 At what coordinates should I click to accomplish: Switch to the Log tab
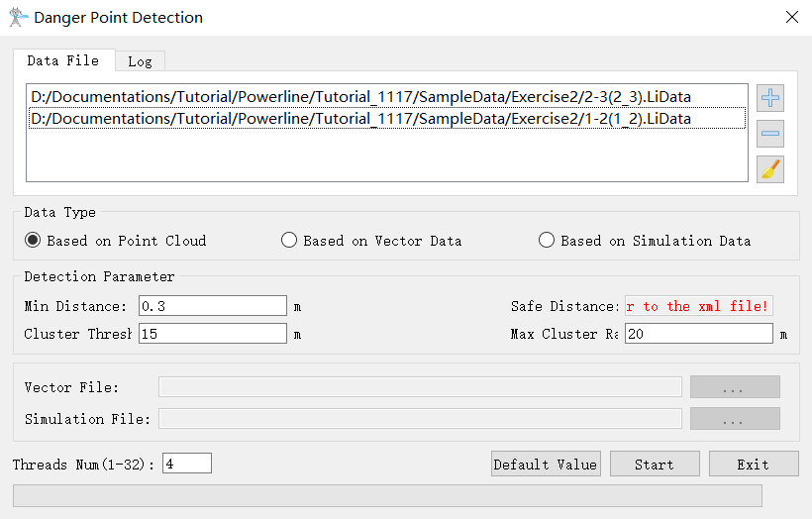pos(140,61)
